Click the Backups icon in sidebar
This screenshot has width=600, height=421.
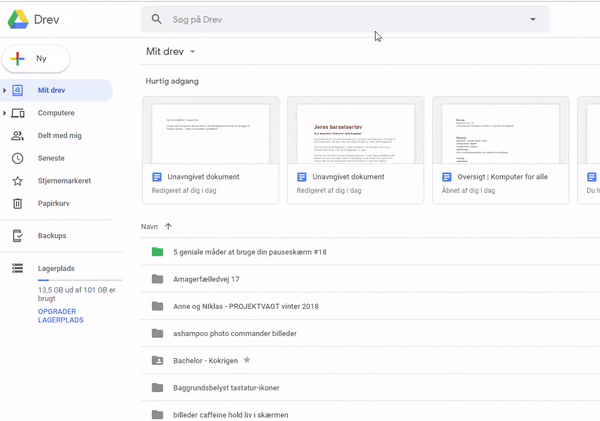pos(17,236)
